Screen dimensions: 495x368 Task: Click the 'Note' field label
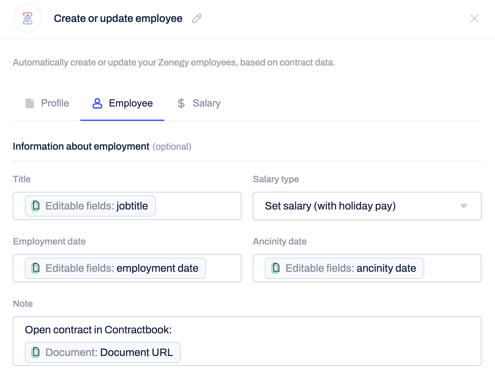pyautogui.click(x=23, y=304)
